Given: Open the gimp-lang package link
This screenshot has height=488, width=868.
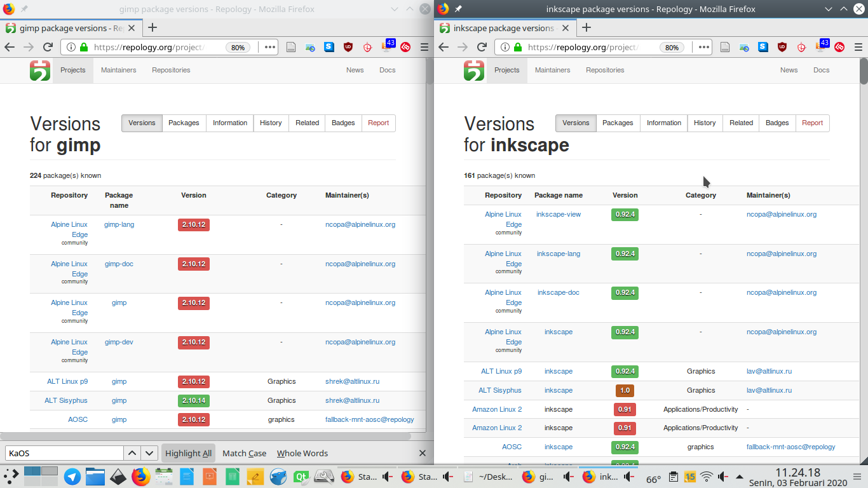Looking at the screenshot, I should tap(119, 224).
